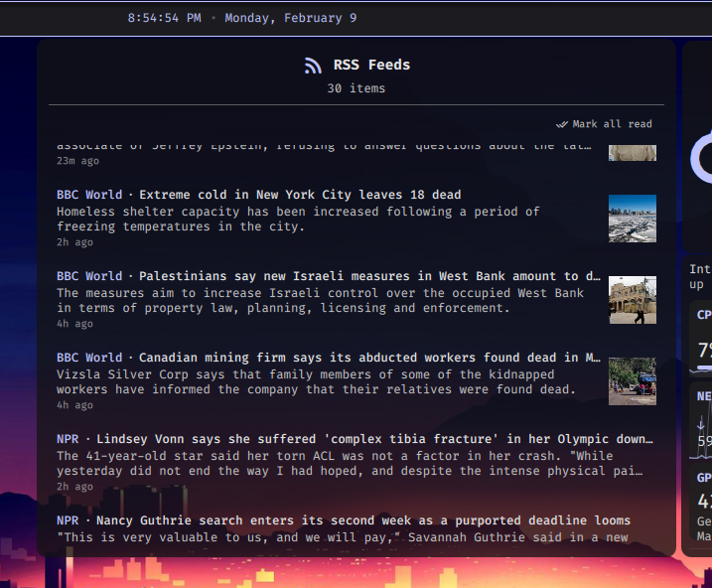712x588 pixels.
Task: Click thumbnail of New York City ice article
Action: pyautogui.click(x=633, y=219)
